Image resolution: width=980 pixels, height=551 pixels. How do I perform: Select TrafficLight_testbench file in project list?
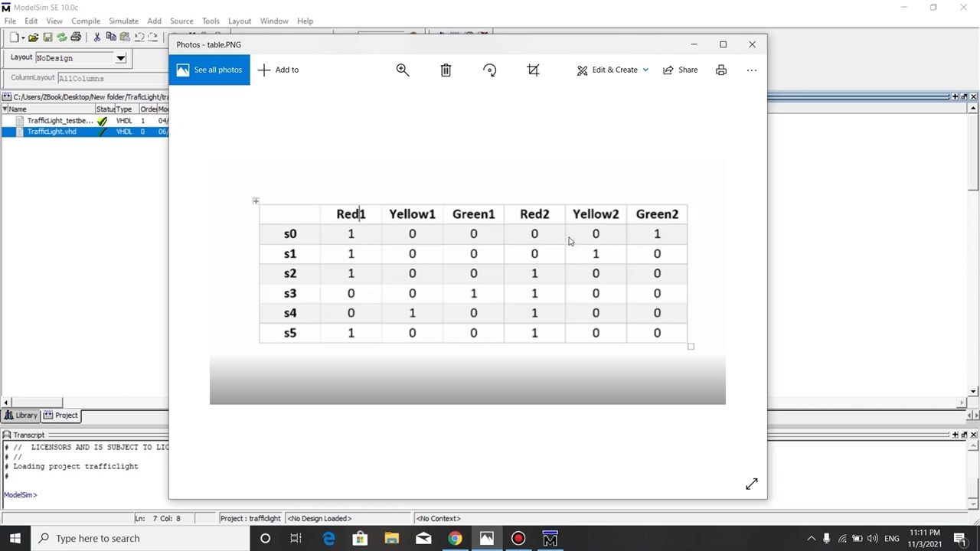[x=60, y=121]
